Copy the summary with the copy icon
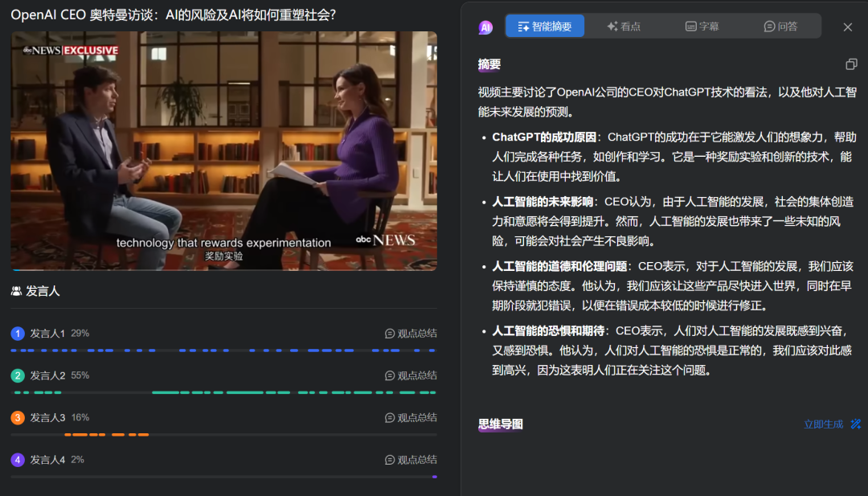The height and width of the screenshot is (496, 868). [x=851, y=64]
